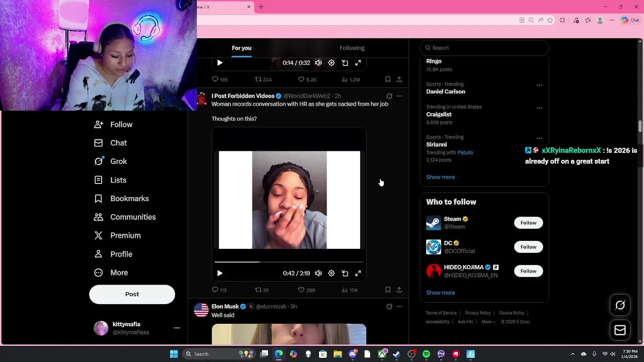Share the I Post Forbidden Videos post
This screenshot has width=644, height=362.
click(399, 290)
